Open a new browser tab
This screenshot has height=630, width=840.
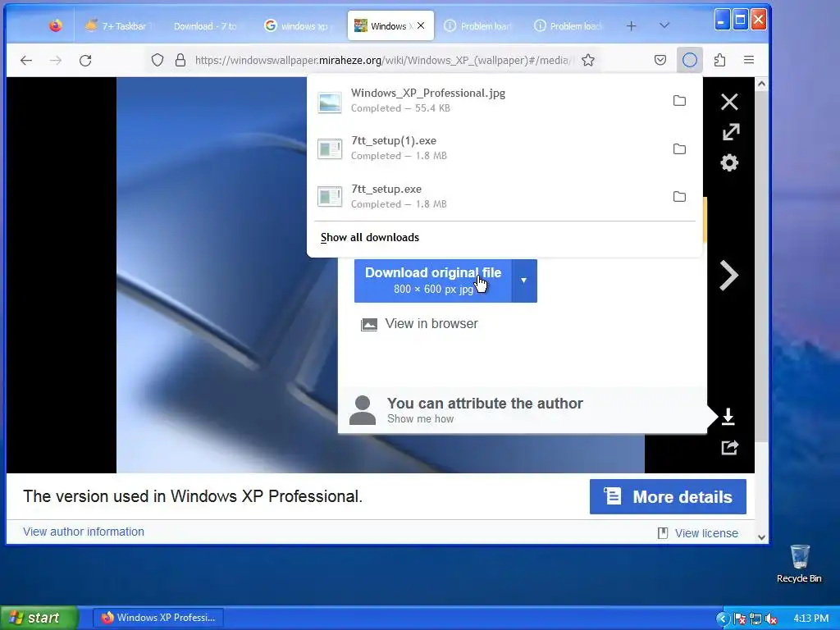pos(631,25)
